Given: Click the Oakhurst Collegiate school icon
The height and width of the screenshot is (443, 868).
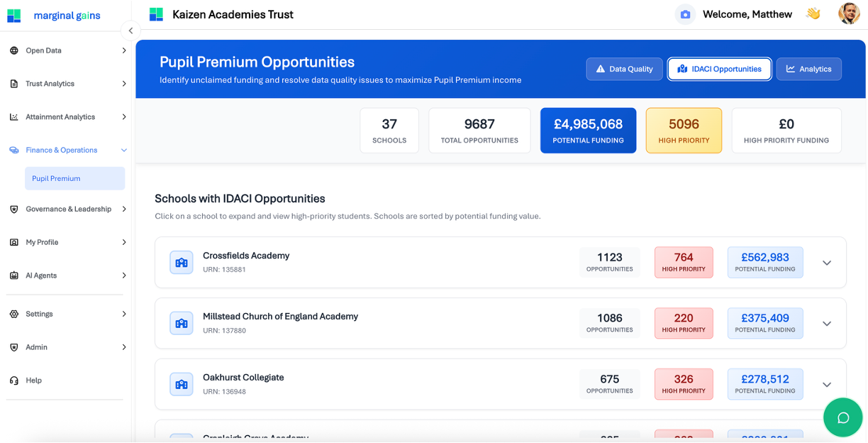Looking at the screenshot, I should point(182,384).
